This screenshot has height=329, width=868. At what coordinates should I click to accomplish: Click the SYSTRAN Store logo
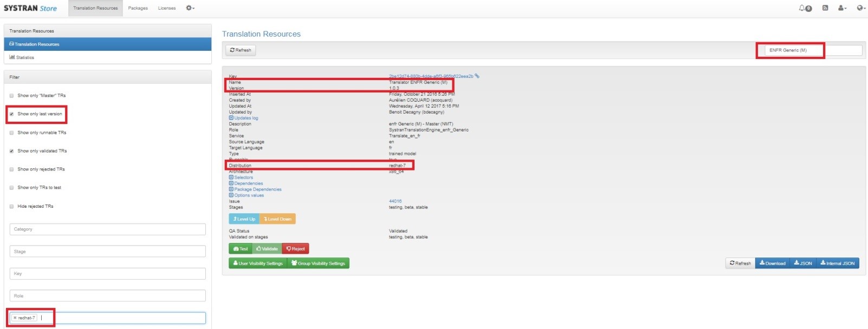(30, 8)
